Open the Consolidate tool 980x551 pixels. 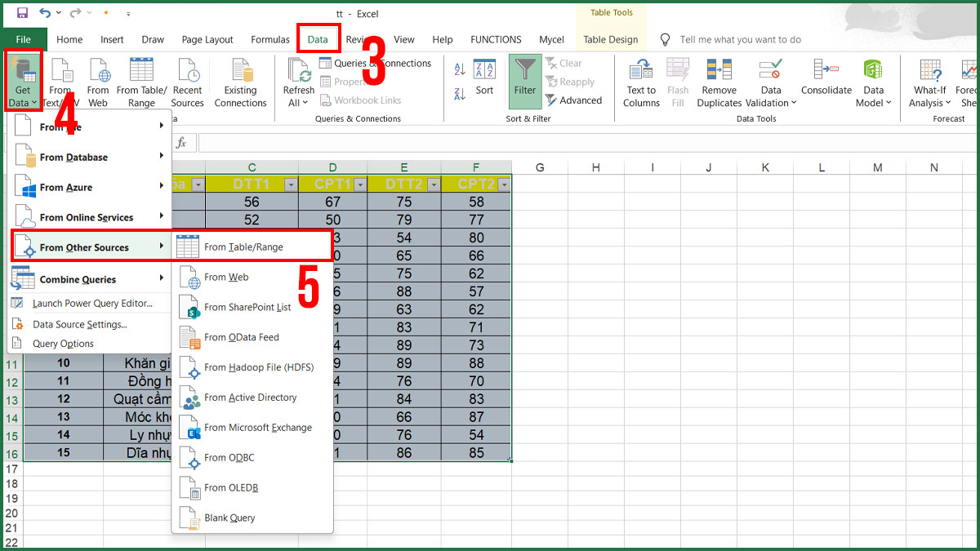click(x=826, y=81)
